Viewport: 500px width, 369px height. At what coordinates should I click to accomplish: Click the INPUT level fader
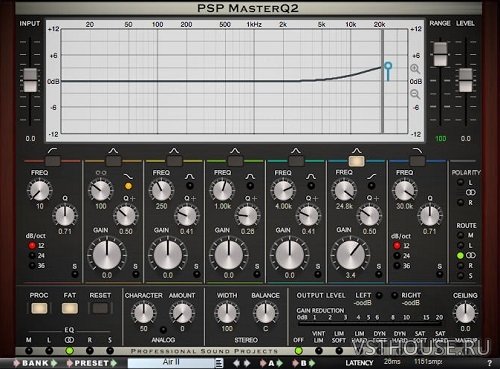click(x=30, y=80)
